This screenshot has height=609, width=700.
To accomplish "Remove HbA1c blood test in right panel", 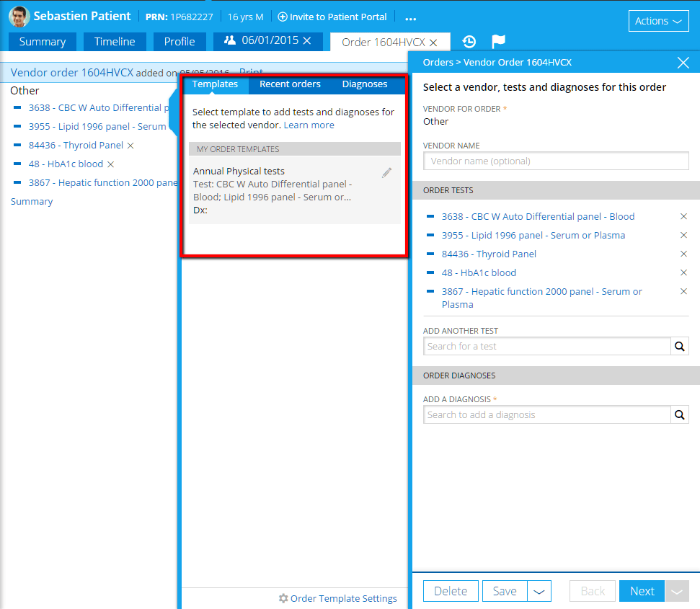I will click(x=683, y=272).
